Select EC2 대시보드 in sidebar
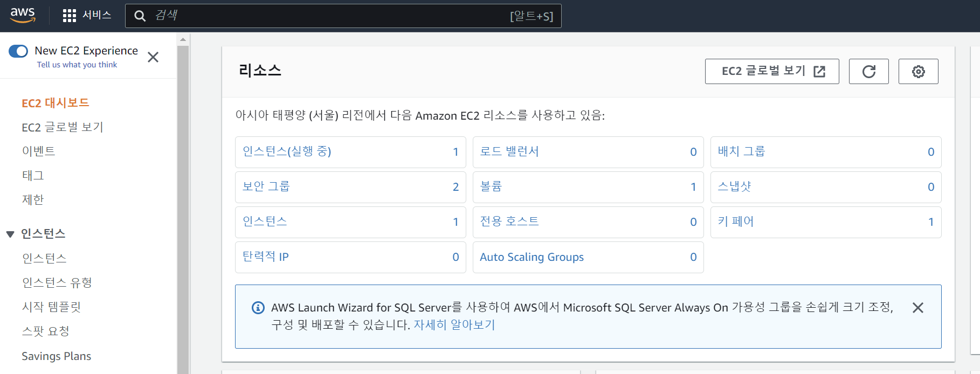This screenshot has height=374, width=980. pyautogui.click(x=56, y=103)
